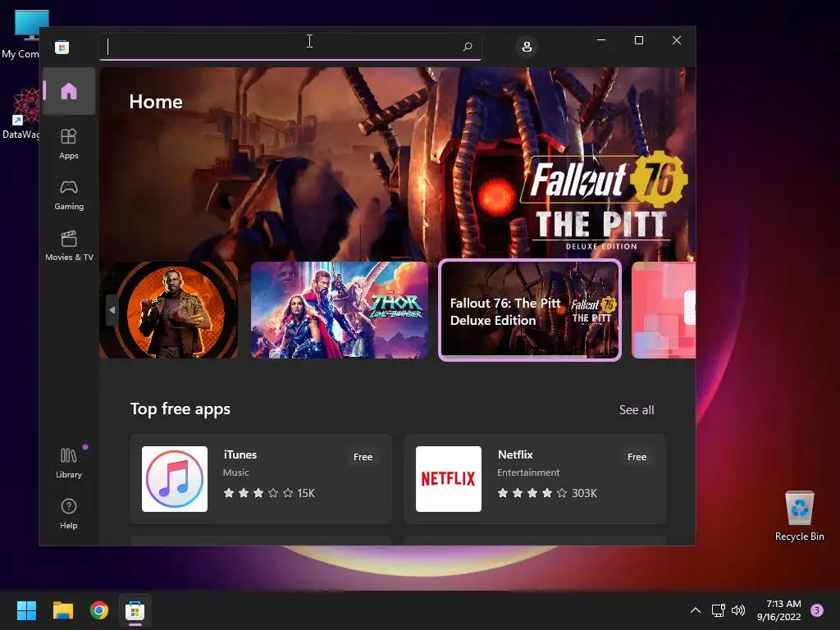840x630 pixels.
Task: Open the Help page
Action: [69, 514]
